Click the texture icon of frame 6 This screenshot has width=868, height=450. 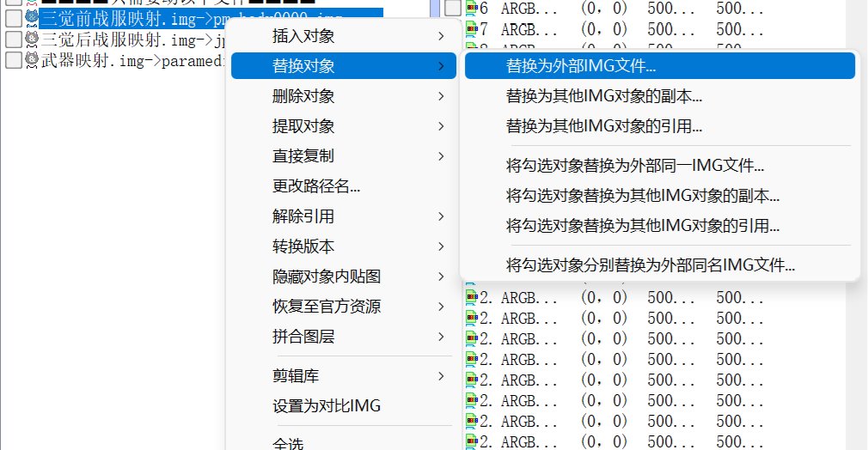pyautogui.click(x=472, y=8)
